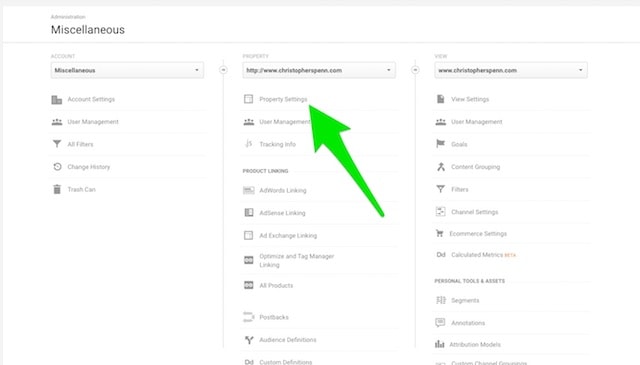Open the christopherspenn.com property dropdown

pyautogui.click(x=319, y=70)
